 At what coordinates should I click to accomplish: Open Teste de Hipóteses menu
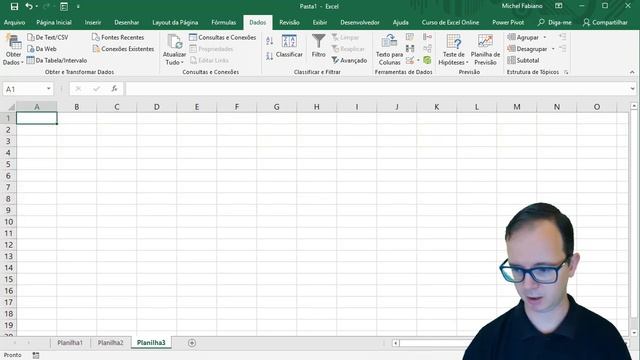453,50
